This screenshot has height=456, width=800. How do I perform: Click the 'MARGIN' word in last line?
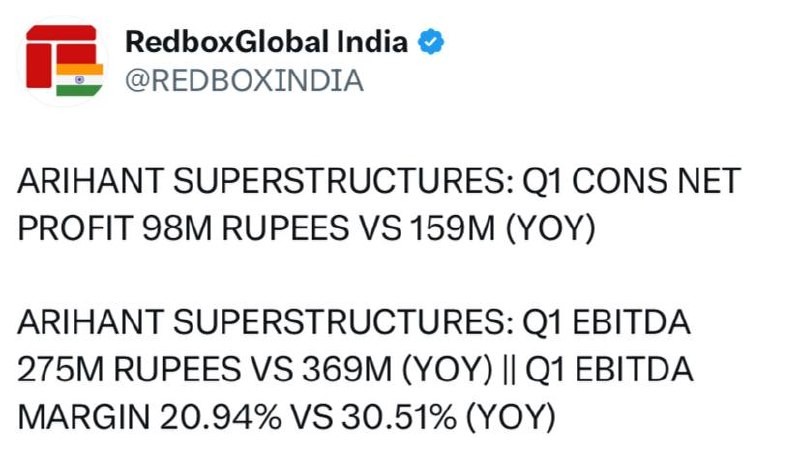(84, 416)
